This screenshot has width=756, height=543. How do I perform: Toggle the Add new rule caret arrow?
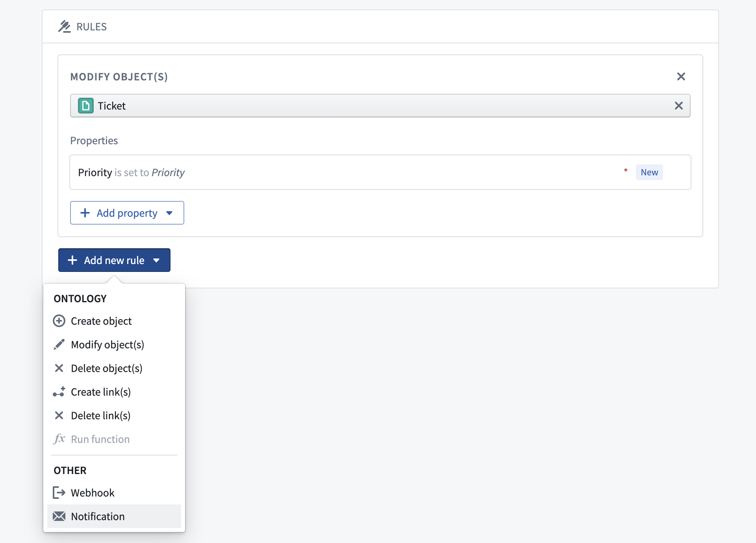tap(156, 260)
